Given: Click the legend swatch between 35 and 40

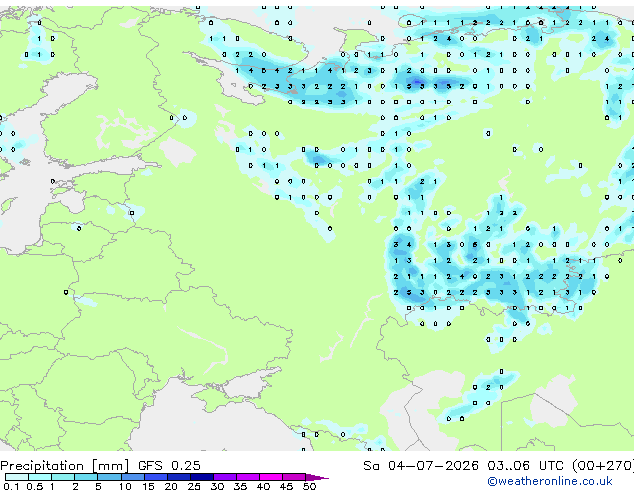Looking at the screenshot, I should pos(248,477).
